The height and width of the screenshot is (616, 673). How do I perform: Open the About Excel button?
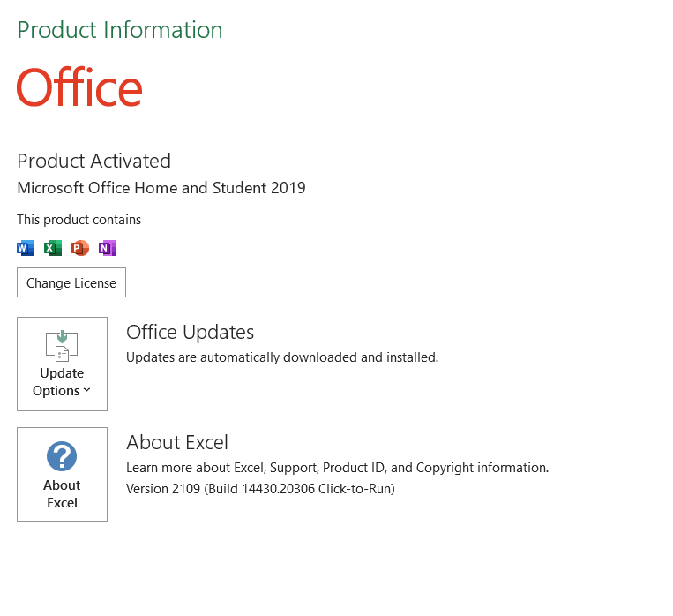coord(63,474)
